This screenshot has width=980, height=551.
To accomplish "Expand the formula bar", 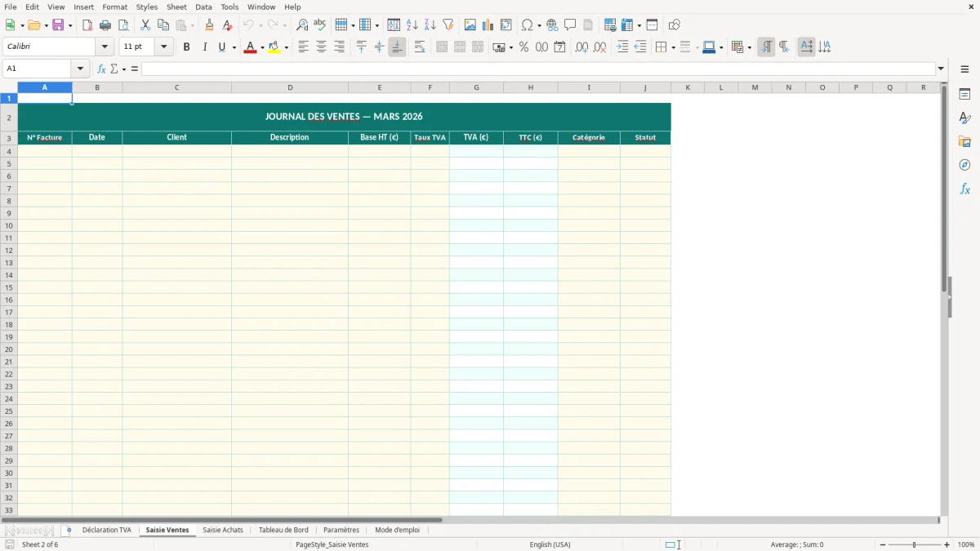I will point(941,69).
